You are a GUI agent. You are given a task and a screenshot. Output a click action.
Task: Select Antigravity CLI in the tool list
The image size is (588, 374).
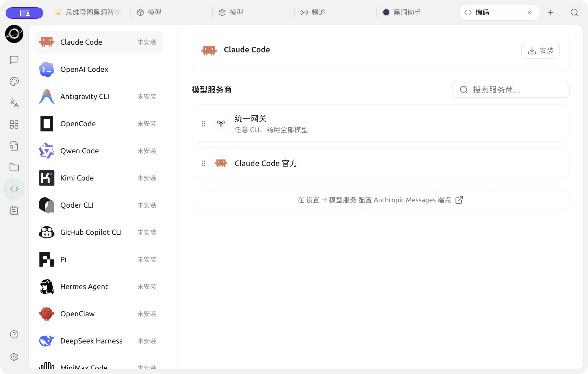pyautogui.click(x=98, y=96)
